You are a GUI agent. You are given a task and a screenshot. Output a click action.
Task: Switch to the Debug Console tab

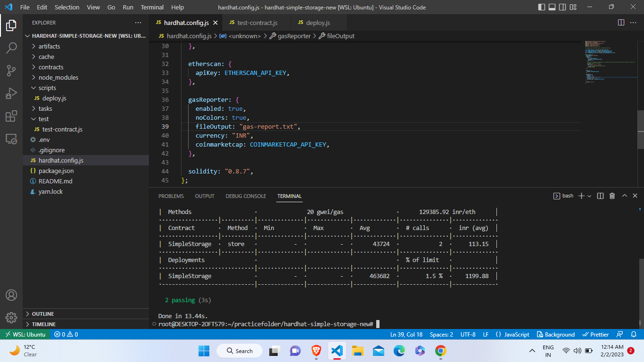[246, 196]
